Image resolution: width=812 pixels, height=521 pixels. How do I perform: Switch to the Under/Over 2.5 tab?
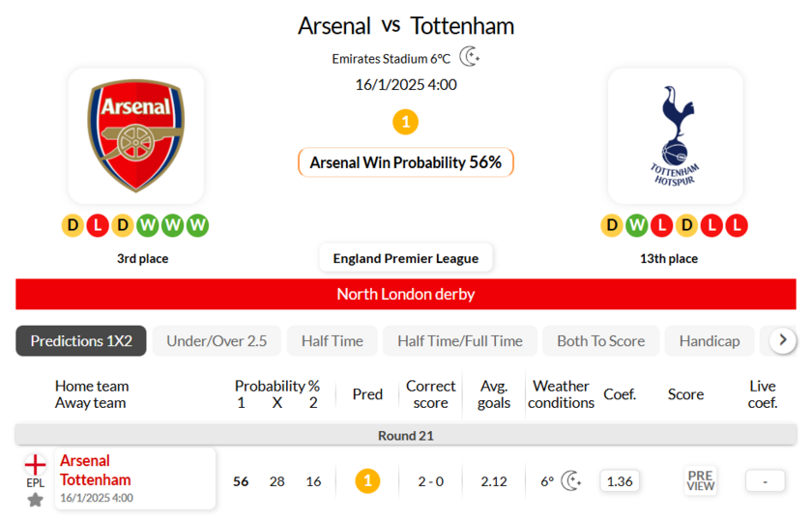pyautogui.click(x=217, y=341)
